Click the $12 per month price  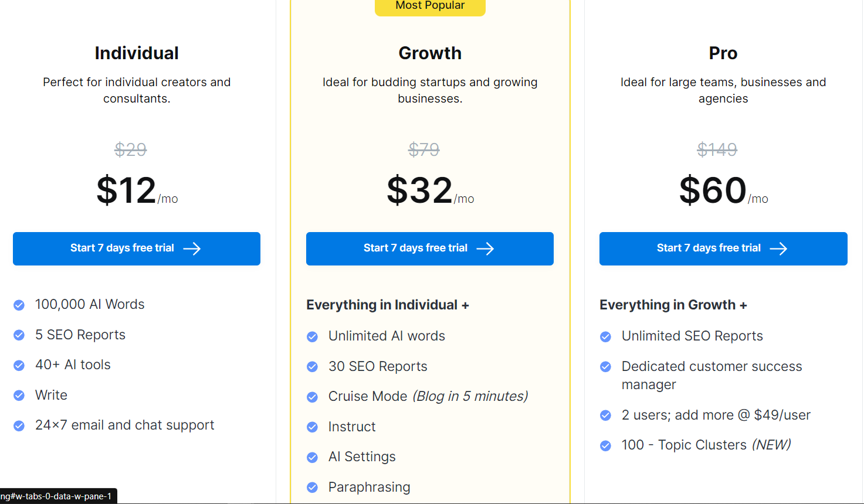pos(137,190)
